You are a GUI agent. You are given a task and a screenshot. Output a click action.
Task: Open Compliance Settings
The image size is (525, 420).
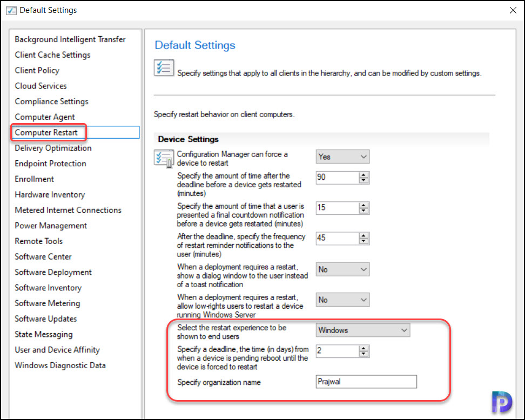51,101
